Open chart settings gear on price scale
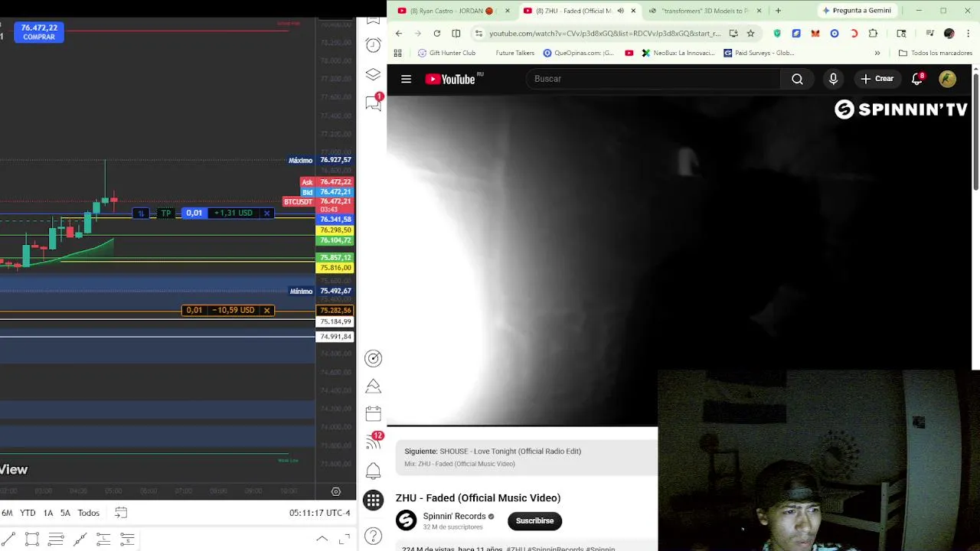The width and height of the screenshot is (980, 551). 335,491
